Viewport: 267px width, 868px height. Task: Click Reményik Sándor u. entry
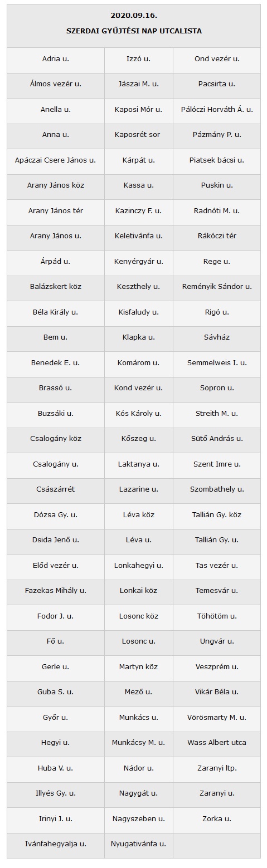[217, 286]
